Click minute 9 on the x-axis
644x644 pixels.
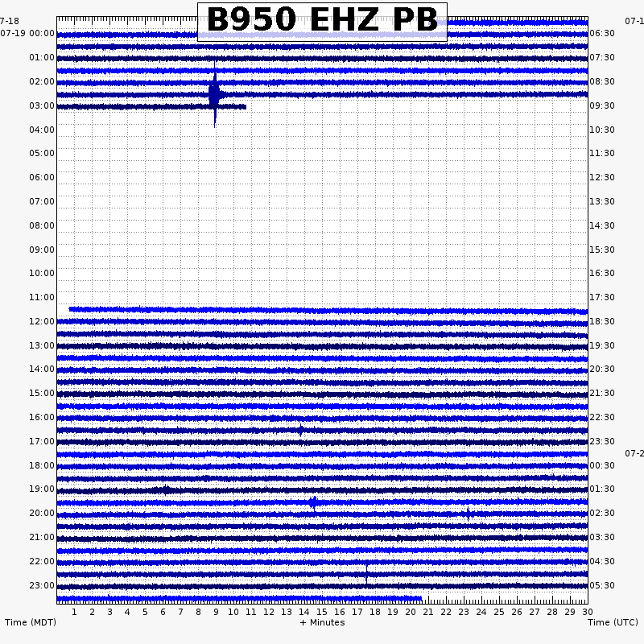[216, 612]
